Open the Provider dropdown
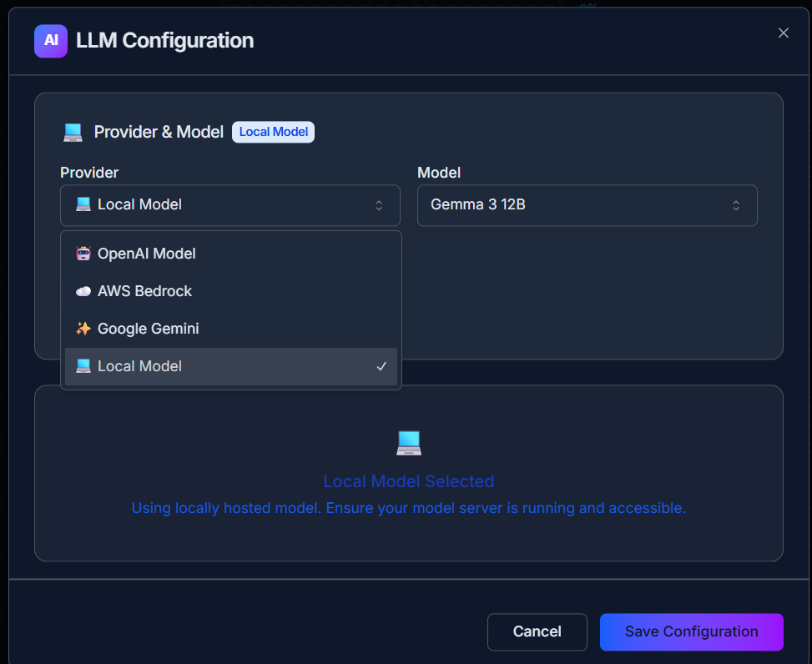Image resolution: width=812 pixels, height=664 pixels. [230, 204]
